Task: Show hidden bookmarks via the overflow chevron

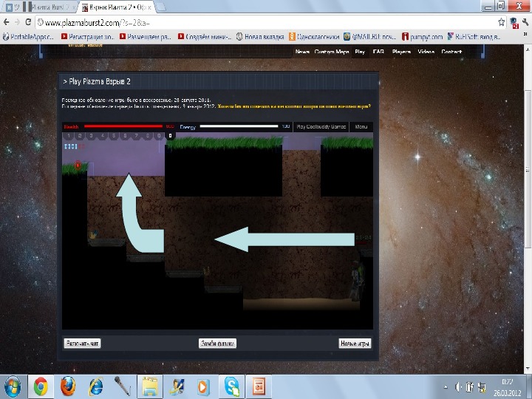Action: (x=525, y=34)
